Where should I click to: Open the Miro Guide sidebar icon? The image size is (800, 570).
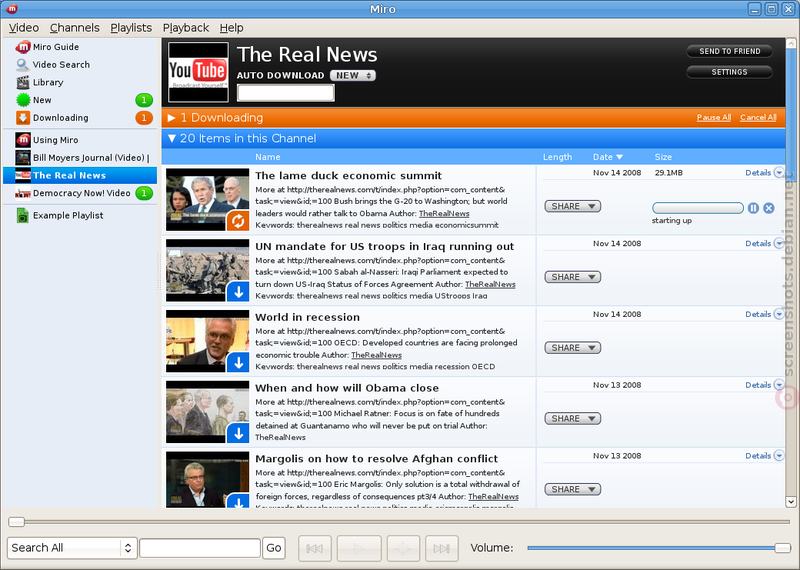(23, 47)
